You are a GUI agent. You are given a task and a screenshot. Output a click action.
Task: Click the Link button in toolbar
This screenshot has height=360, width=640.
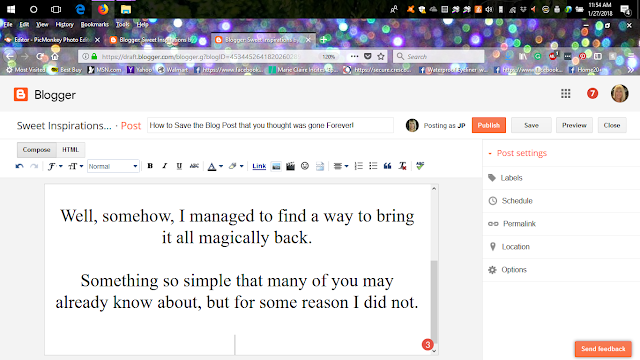(259, 166)
